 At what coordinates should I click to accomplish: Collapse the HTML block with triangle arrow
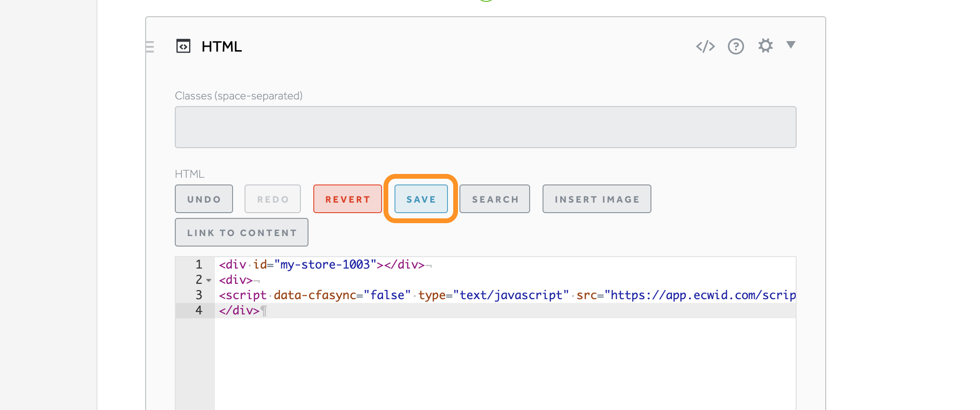(791, 45)
